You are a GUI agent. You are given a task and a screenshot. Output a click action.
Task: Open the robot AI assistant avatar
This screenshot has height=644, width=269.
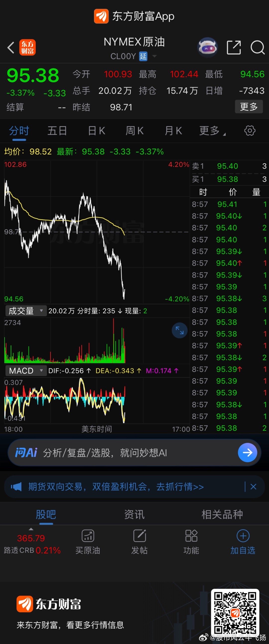[207, 47]
